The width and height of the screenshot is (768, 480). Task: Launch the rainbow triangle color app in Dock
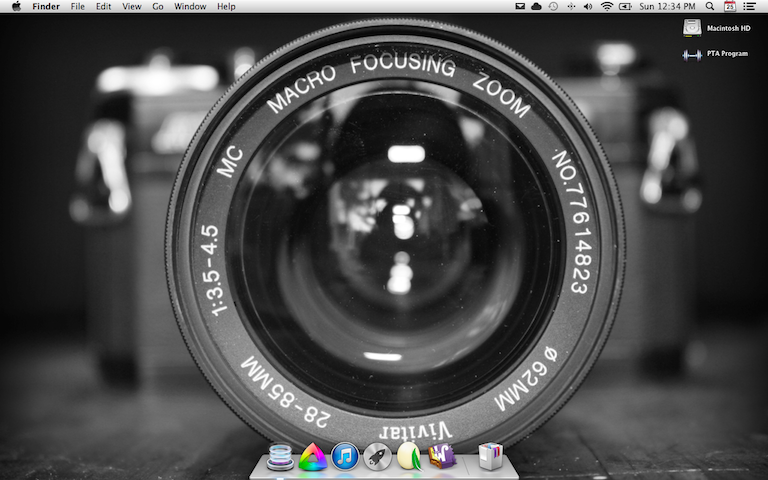(x=312, y=456)
